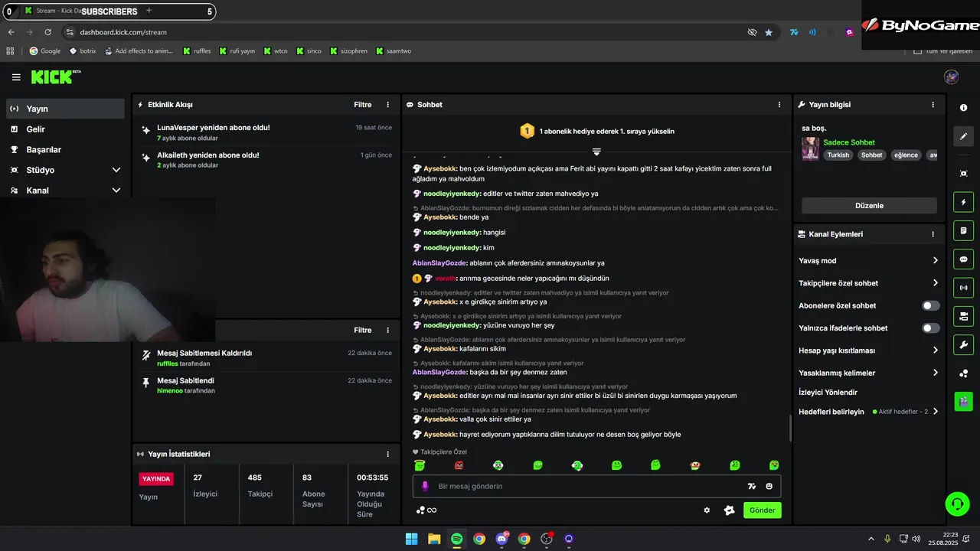Select Gelir in the left sidebar

pos(65,129)
